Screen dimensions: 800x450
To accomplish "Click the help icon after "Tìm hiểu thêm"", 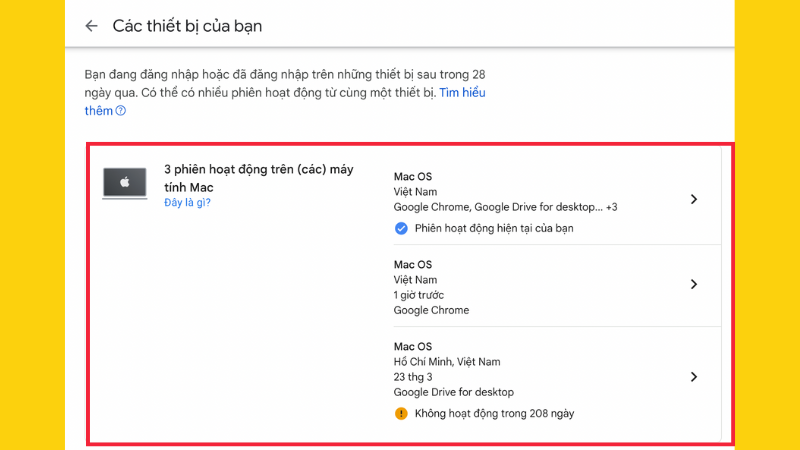I will pos(121,111).
